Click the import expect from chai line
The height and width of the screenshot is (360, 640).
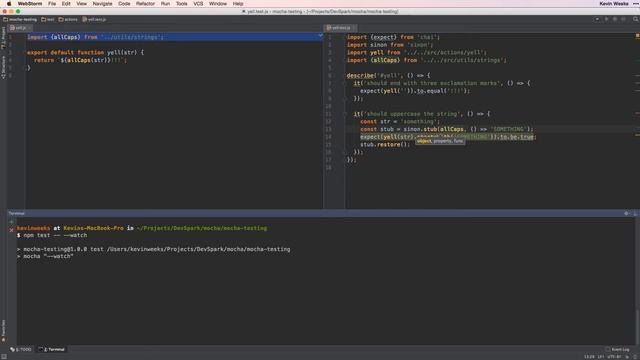[393, 37]
